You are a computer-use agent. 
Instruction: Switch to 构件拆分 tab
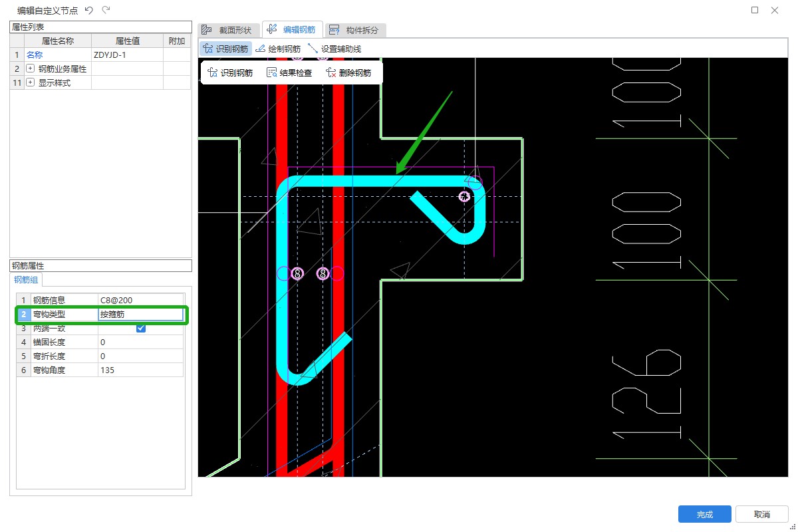tap(356, 30)
